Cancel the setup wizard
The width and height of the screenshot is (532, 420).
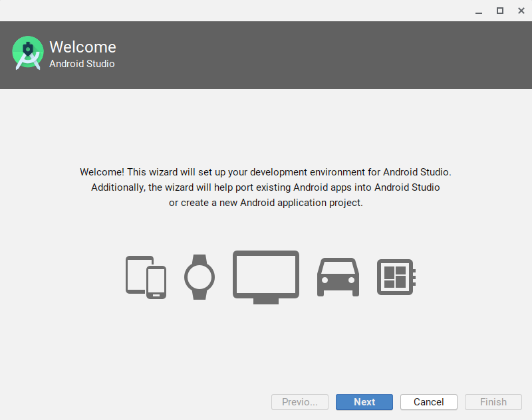pos(429,402)
